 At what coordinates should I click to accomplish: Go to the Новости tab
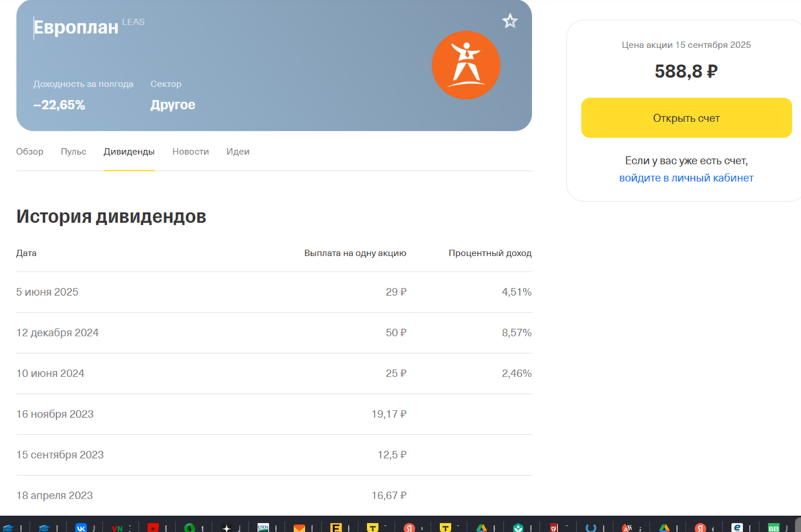(190, 152)
